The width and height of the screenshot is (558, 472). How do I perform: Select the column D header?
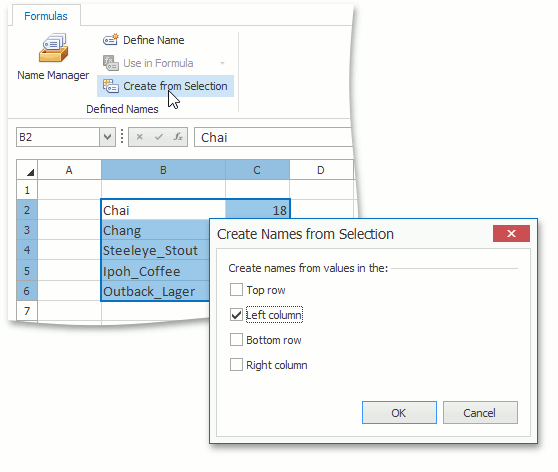[x=321, y=170]
